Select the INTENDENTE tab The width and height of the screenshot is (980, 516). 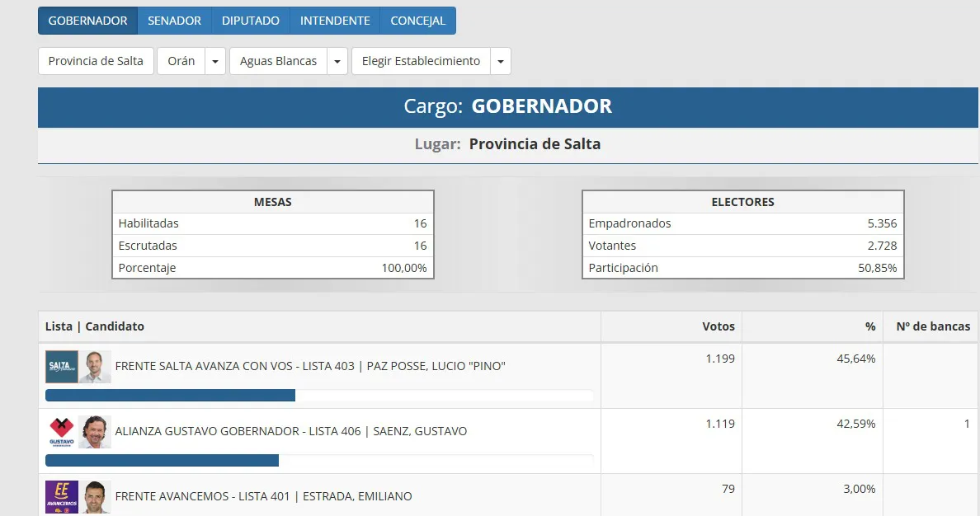click(x=334, y=20)
